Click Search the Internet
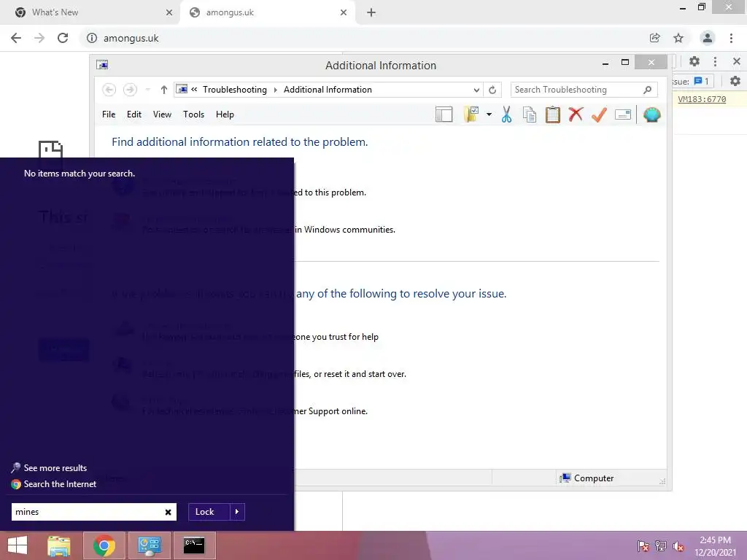 pos(54,484)
